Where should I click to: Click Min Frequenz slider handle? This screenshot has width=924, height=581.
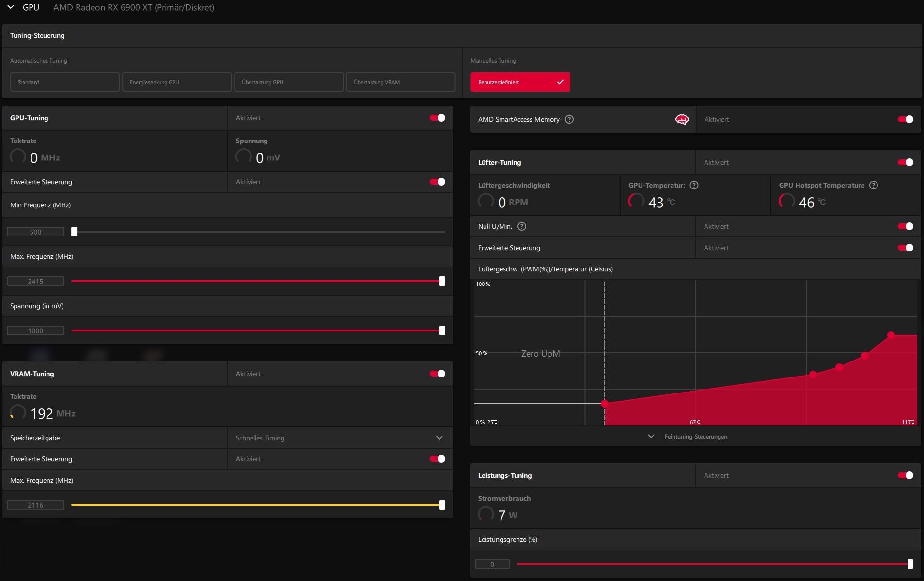click(74, 232)
